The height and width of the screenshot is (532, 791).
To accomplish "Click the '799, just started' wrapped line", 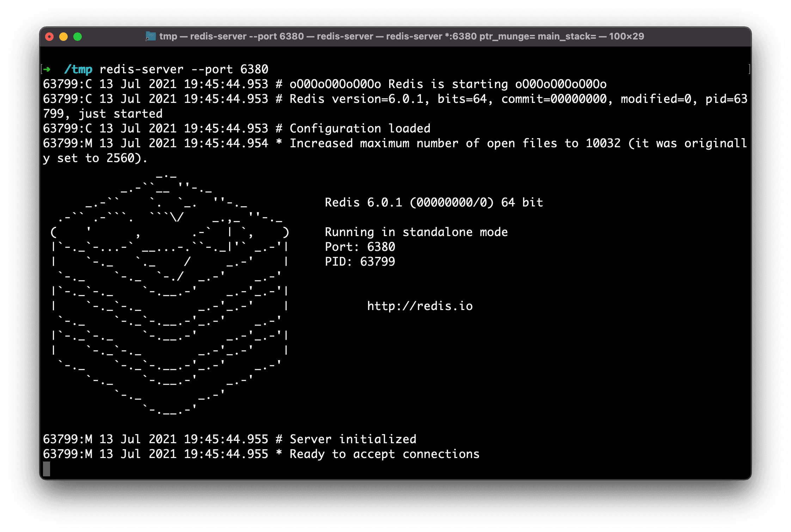I will pyautogui.click(x=103, y=114).
